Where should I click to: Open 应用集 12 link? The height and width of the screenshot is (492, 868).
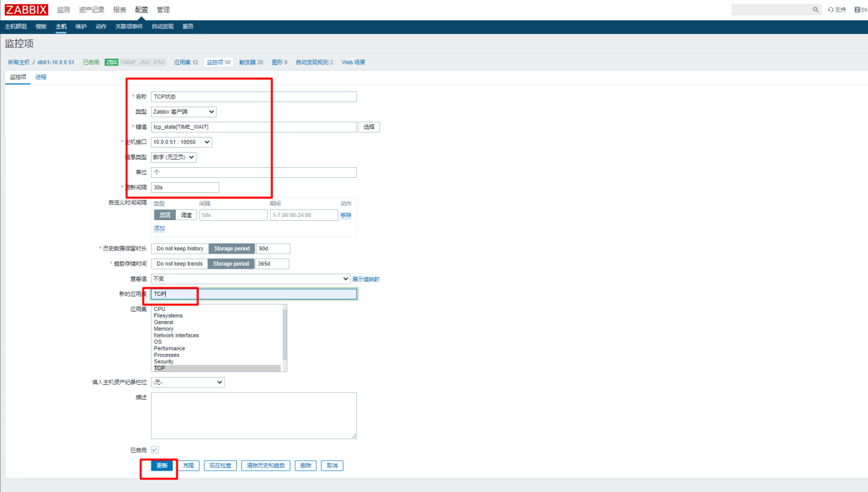[186, 62]
